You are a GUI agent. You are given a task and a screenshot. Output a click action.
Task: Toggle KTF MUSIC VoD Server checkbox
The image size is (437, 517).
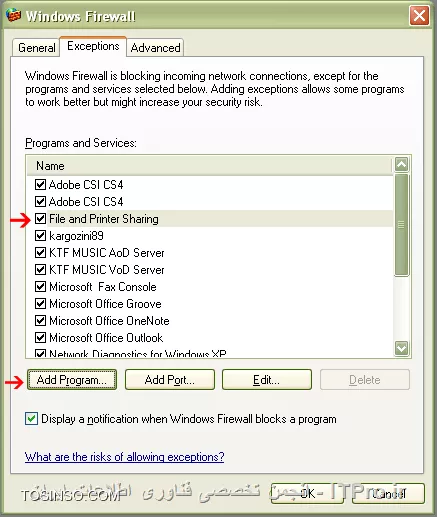click(40, 270)
